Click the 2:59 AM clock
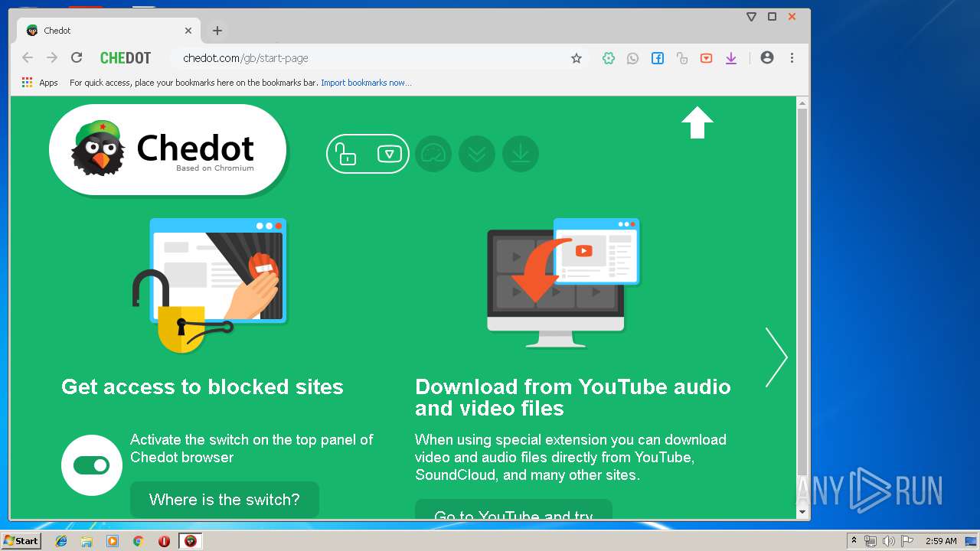This screenshot has height=551, width=980. coord(941,541)
